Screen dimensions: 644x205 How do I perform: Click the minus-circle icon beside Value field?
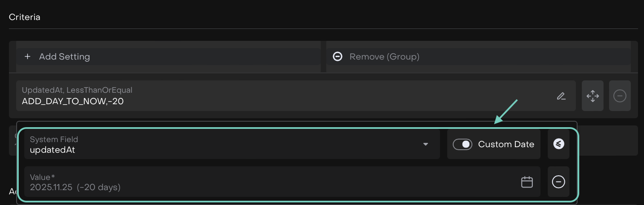click(558, 182)
